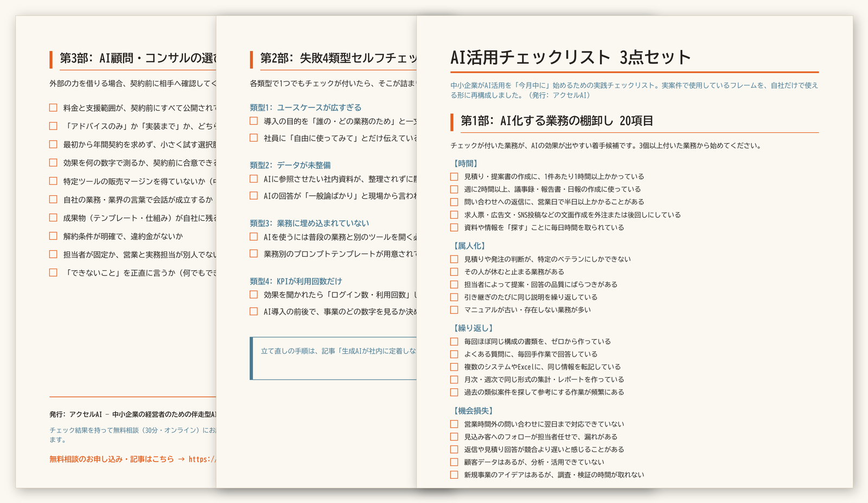
Task: Click subheading 類型2: データが未整備
Action: [x=290, y=165]
